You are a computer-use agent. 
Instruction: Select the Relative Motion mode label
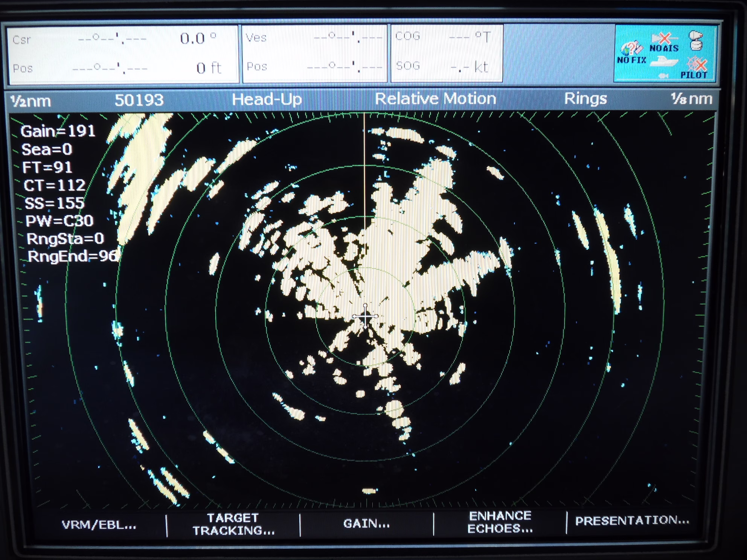[x=435, y=99]
